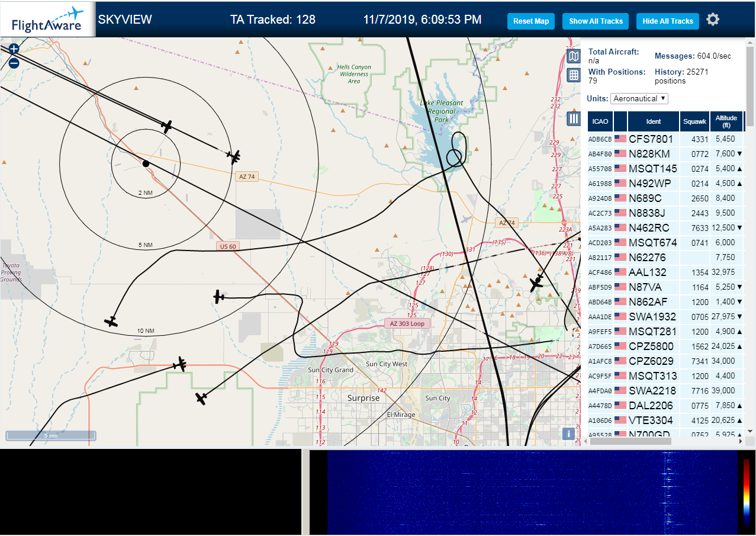
Task: Click the table scroll-down arrow
Action: (750, 431)
